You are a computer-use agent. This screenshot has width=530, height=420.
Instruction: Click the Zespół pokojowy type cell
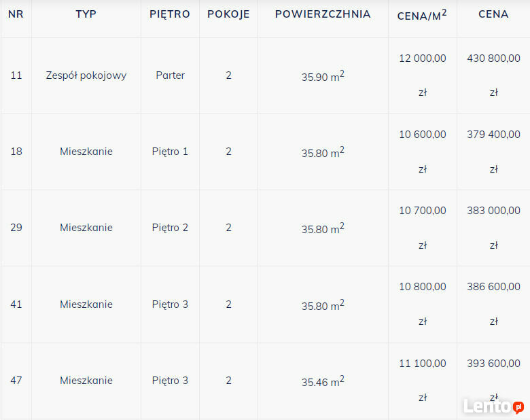tap(86, 75)
